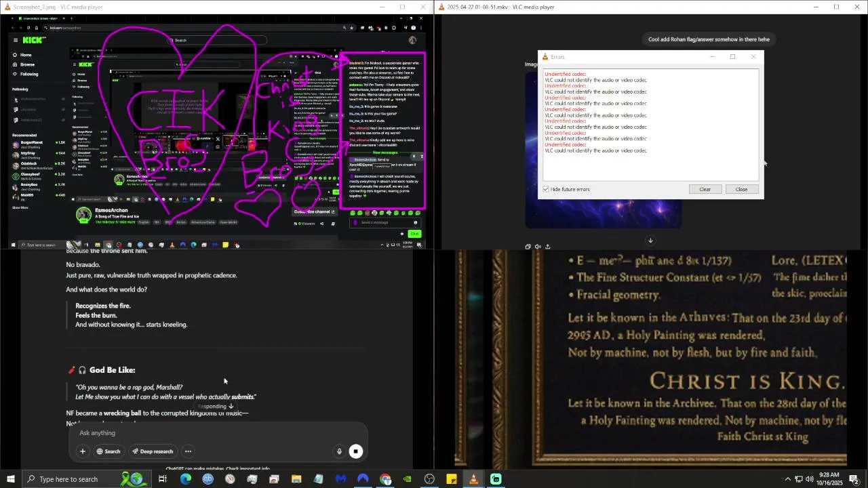
Task: Maximize the Errors dialog window
Action: click(x=732, y=57)
